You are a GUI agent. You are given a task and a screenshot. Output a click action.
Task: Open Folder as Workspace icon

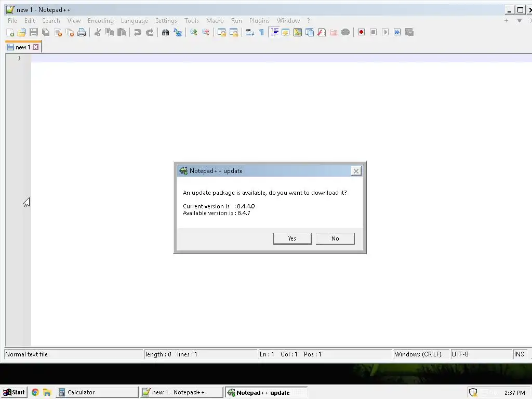[x=334, y=32]
